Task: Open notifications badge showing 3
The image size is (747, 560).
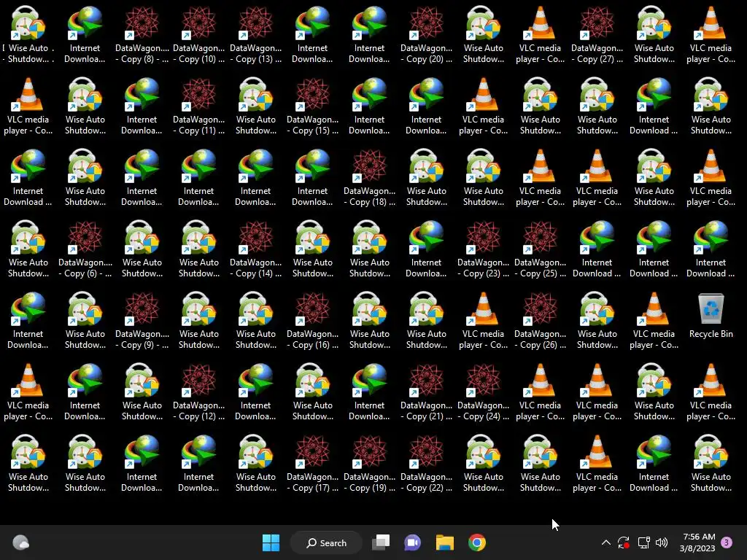Action: pos(727,542)
